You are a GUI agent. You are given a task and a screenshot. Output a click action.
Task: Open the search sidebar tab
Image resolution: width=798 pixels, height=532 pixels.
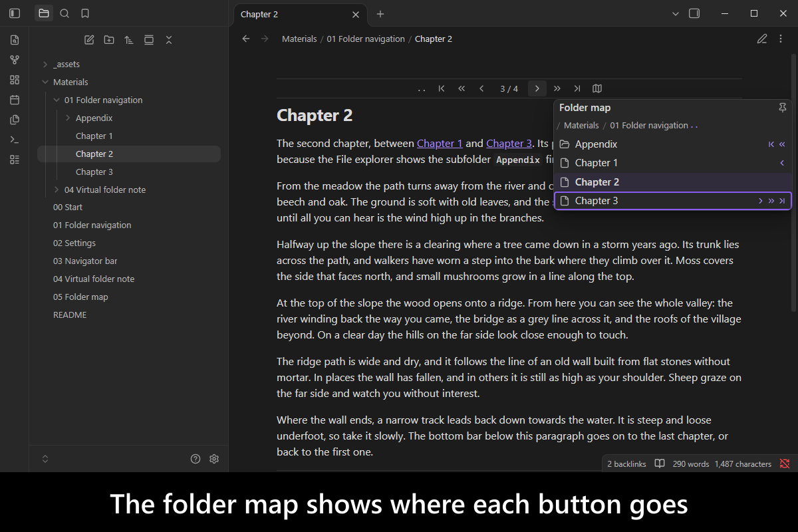click(65, 13)
